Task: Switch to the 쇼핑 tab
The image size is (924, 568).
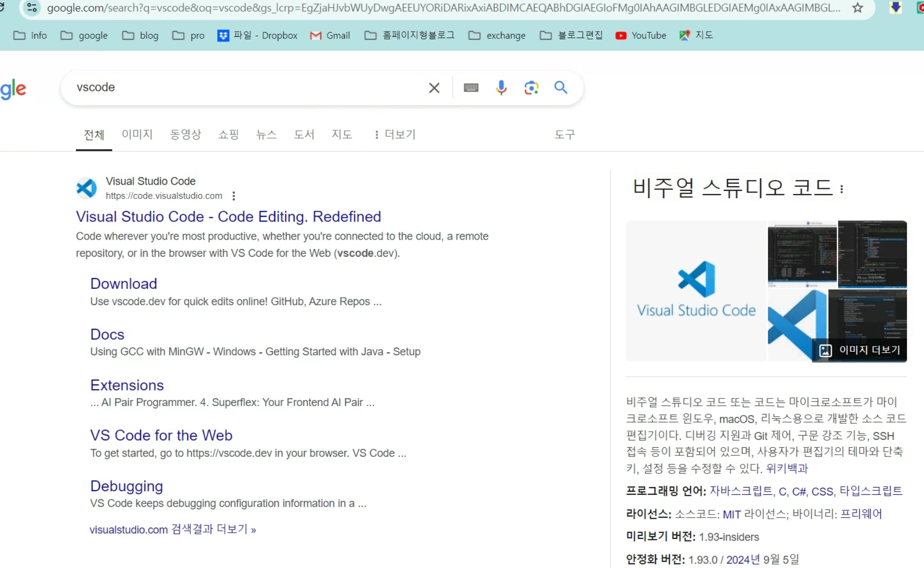Action: [x=228, y=135]
